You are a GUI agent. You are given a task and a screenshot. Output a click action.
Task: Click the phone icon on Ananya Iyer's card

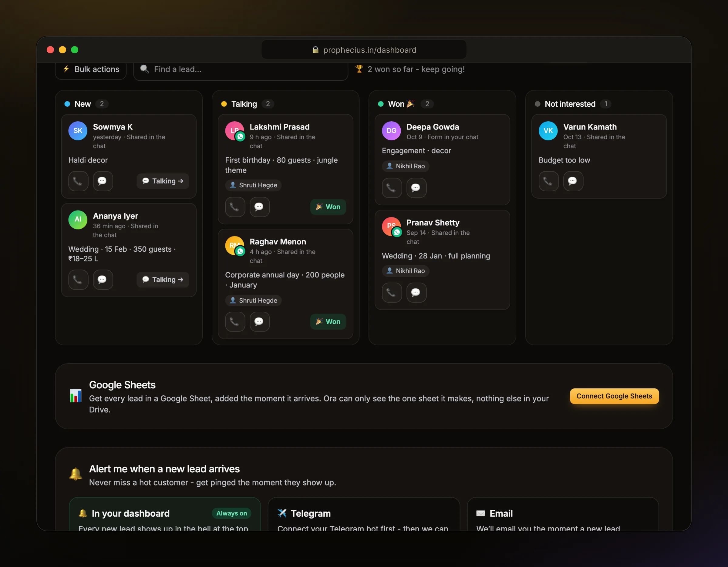[78, 280]
